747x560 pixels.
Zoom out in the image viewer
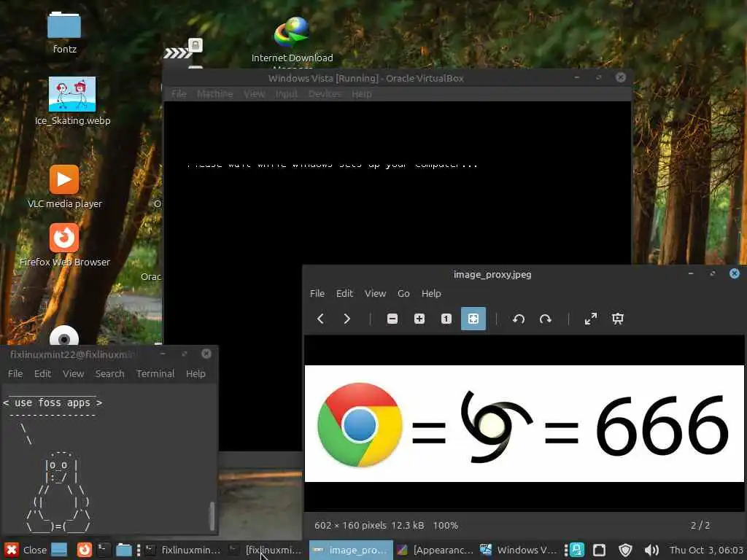392,319
